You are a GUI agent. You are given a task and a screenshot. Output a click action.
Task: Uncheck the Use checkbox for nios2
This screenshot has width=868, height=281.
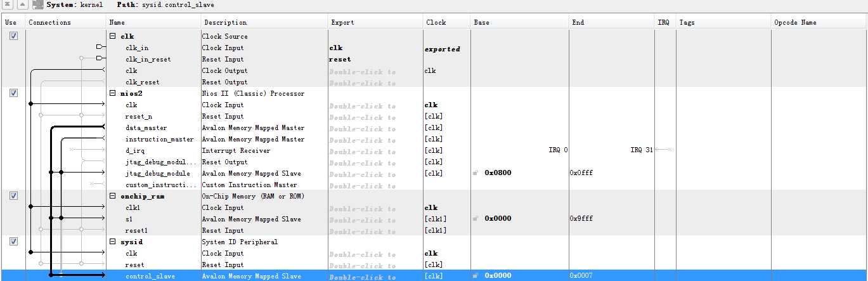click(13, 93)
